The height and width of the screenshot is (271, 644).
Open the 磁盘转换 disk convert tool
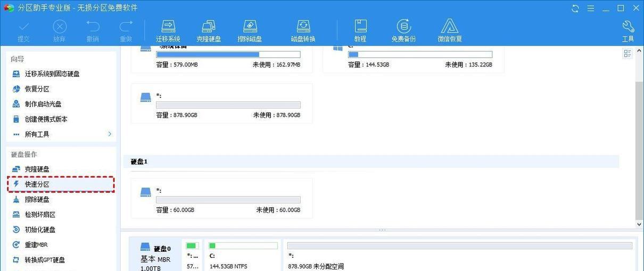tap(303, 31)
